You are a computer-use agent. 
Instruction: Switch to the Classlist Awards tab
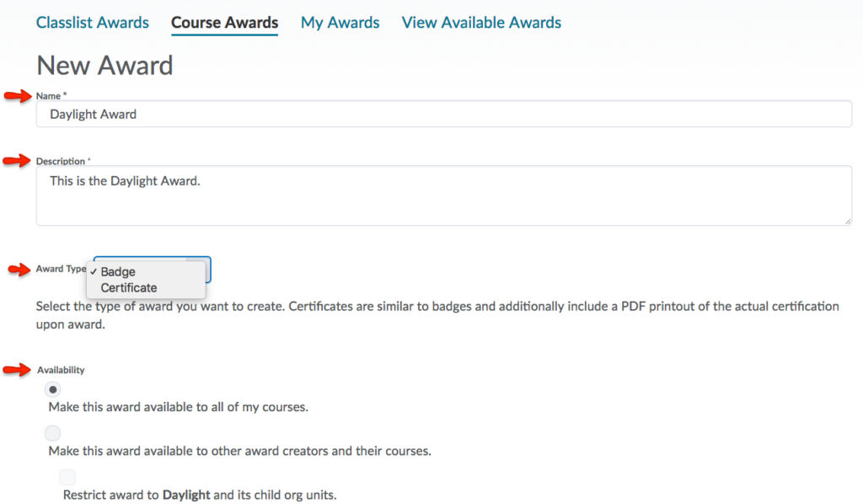point(93,23)
